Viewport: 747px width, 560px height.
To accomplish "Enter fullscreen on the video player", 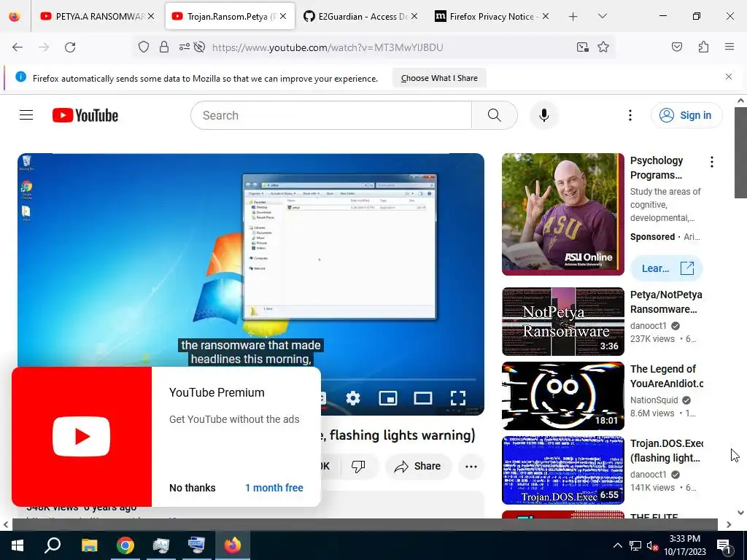I will [458, 397].
